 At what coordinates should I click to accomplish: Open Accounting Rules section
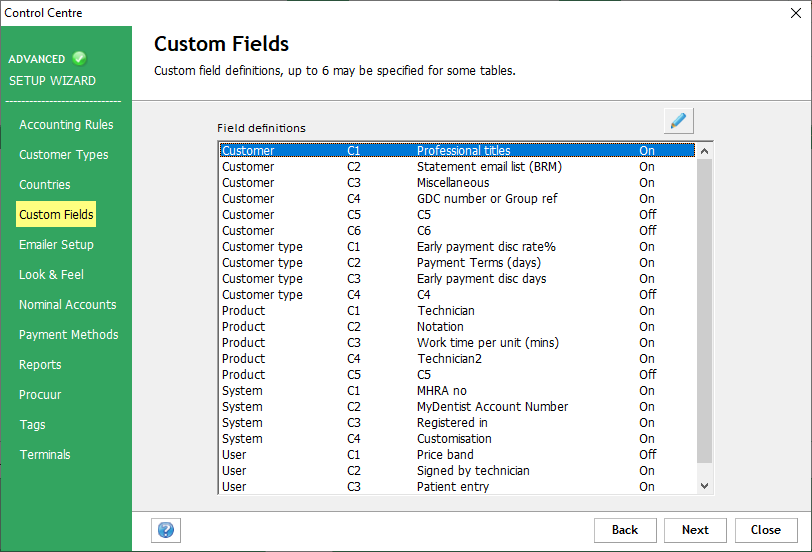[66, 125]
